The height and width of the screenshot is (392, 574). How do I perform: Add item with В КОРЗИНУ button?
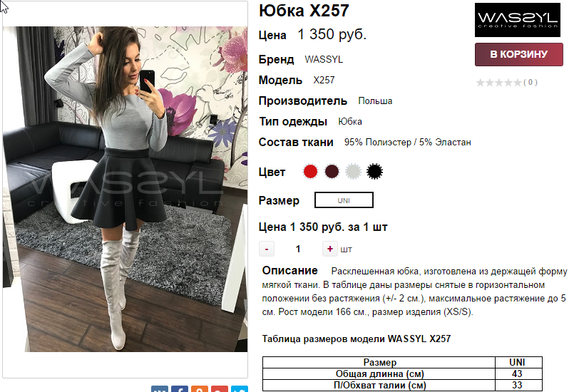pyautogui.click(x=518, y=55)
